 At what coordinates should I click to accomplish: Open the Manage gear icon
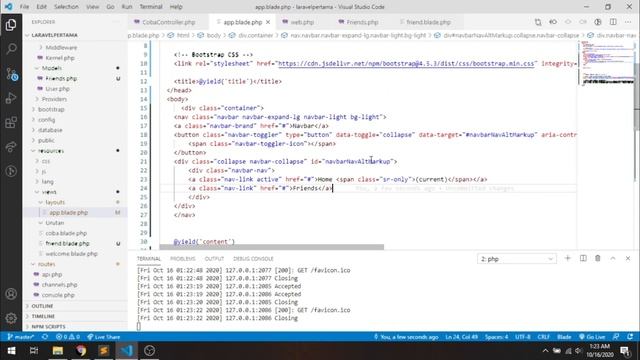tap(11, 318)
